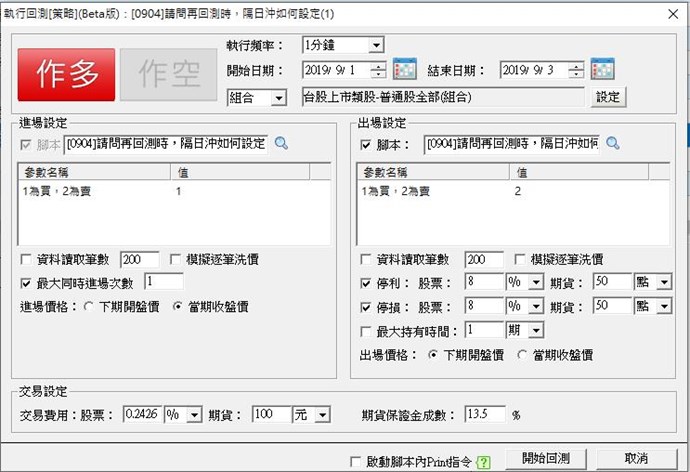The image size is (690, 472).
Task: Select entry parameter row 1為買，2為賣
Action: (x=174, y=191)
